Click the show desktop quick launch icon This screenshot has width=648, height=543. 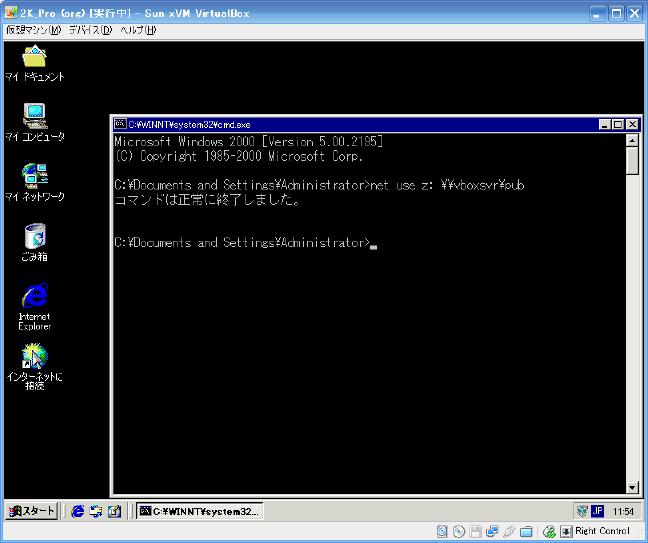(114, 512)
